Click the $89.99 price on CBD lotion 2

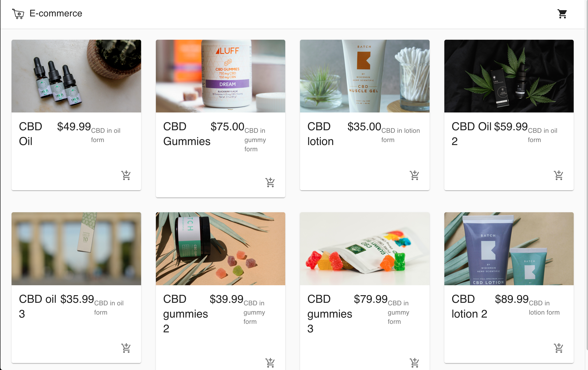tap(512, 299)
